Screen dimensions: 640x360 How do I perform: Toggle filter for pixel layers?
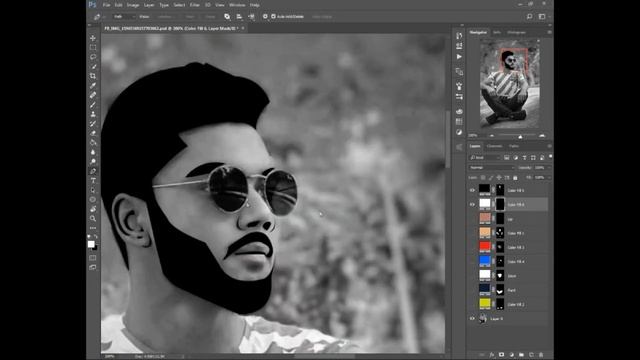(x=507, y=158)
